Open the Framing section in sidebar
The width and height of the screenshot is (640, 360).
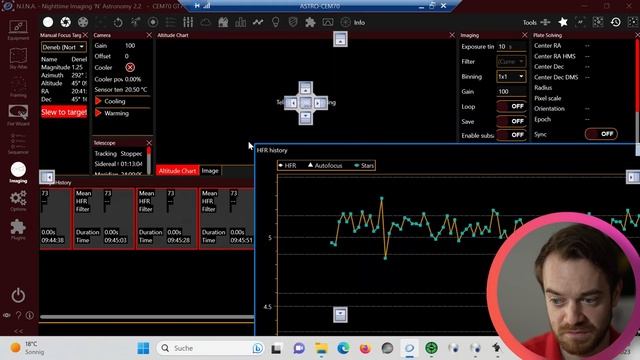click(18, 87)
